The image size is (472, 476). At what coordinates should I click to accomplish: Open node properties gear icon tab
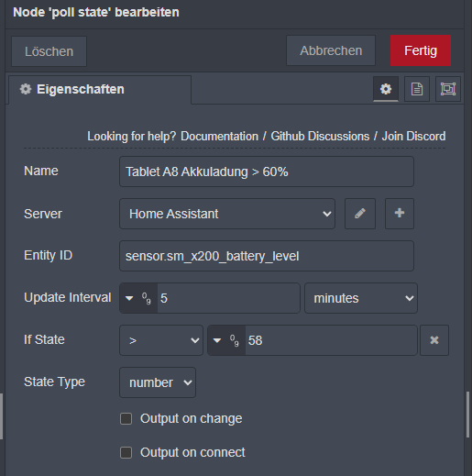pyautogui.click(x=386, y=89)
